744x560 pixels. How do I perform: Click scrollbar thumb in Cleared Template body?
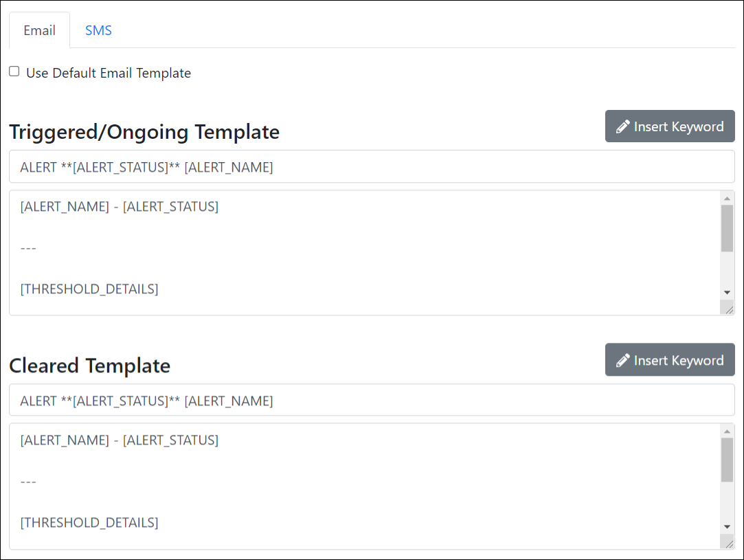[x=727, y=460]
